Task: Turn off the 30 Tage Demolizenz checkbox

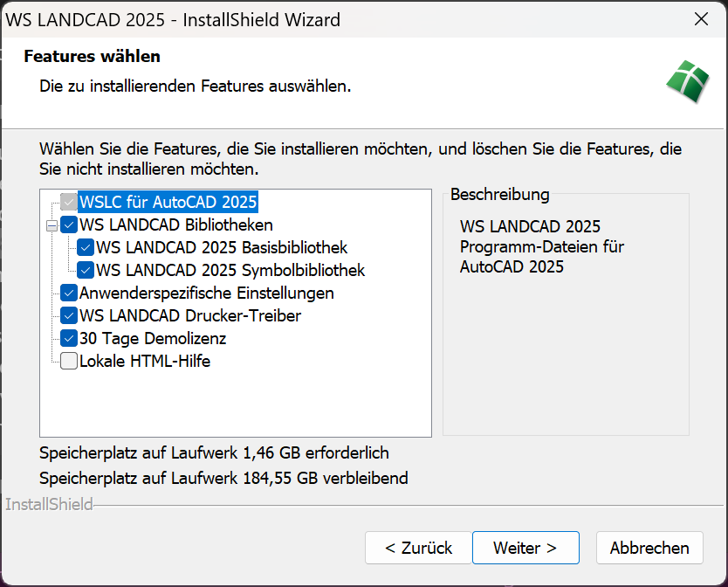Action: [x=69, y=338]
